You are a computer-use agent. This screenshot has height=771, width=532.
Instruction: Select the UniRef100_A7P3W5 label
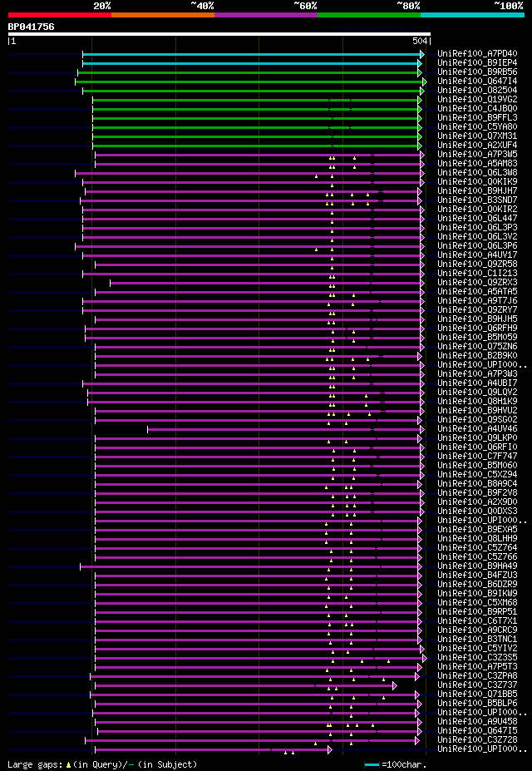click(x=477, y=155)
